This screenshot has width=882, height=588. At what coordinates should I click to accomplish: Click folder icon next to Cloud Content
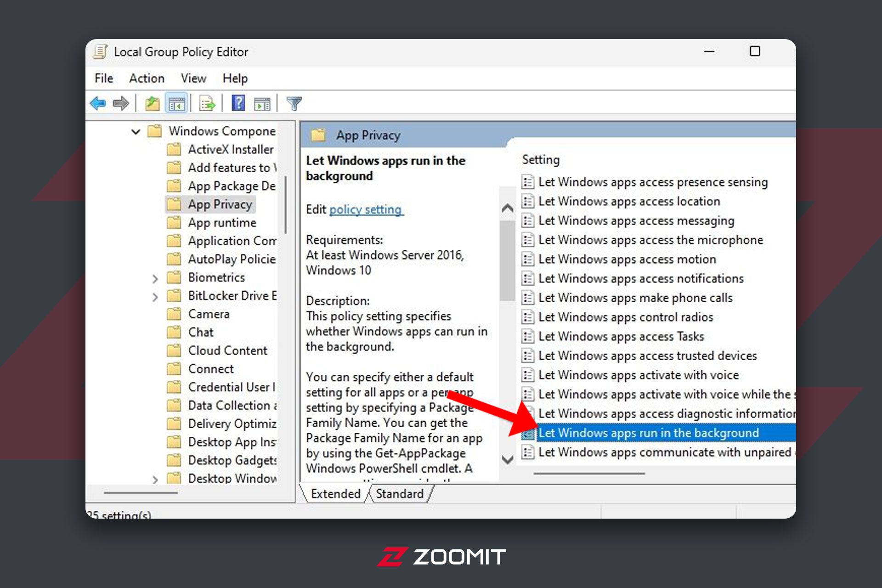174,351
